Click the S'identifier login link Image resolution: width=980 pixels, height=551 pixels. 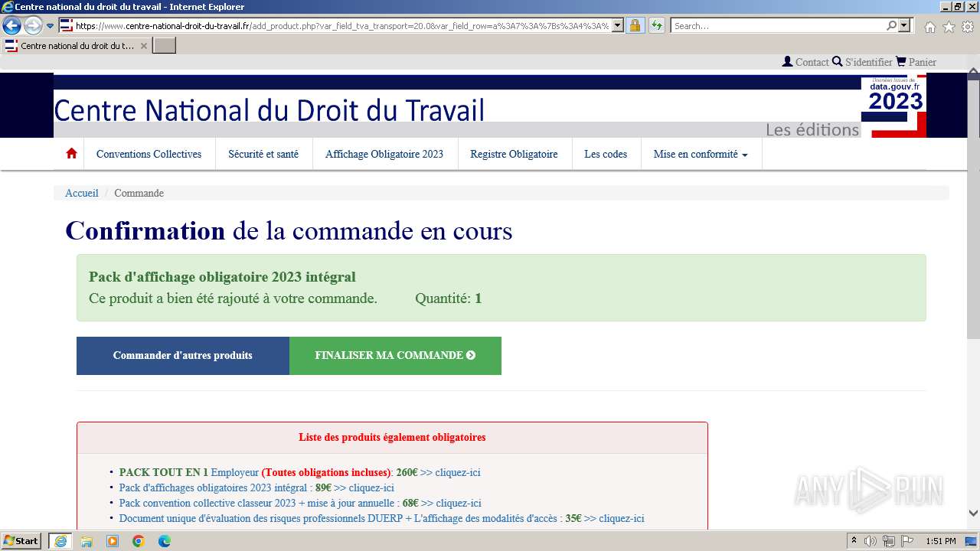pyautogui.click(x=862, y=62)
